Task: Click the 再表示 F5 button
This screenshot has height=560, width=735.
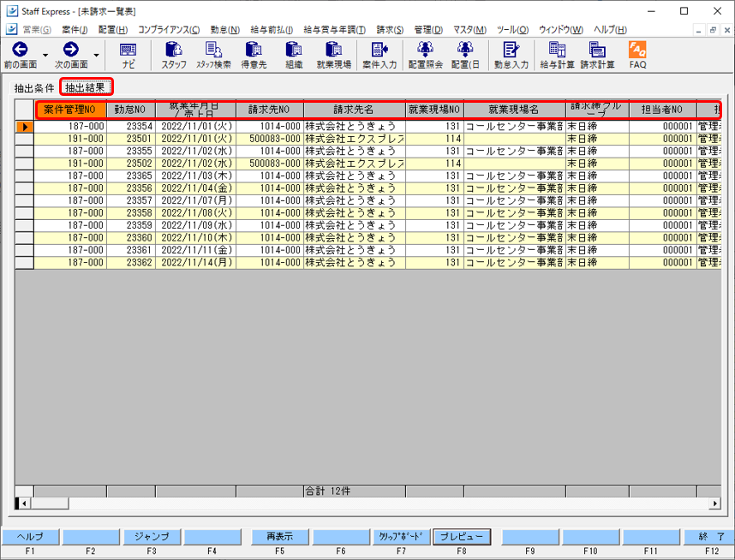Action: coord(280,537)
